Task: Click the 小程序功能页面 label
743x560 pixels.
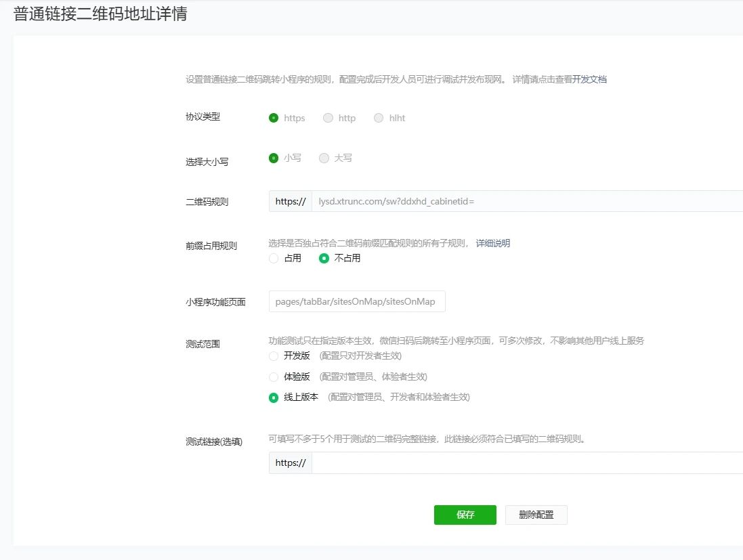Action: pyautogui.click(x=215, y=302)
